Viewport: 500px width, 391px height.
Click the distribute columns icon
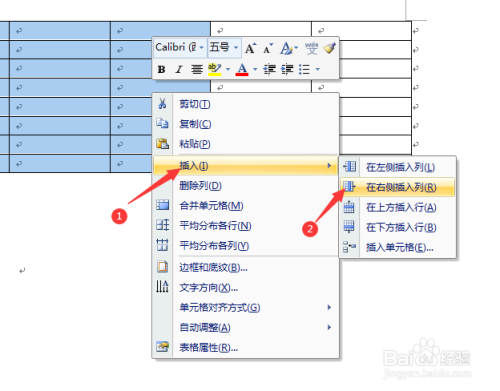coord(163,245)
